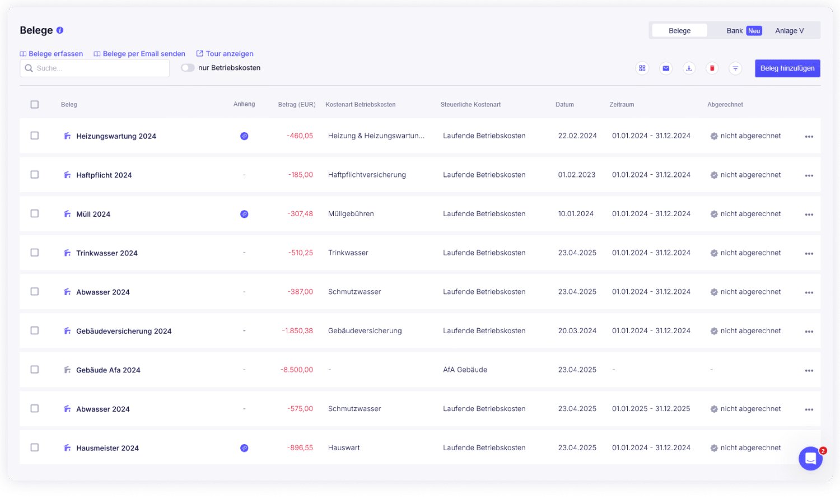Screen dimensions: 840x504
Task: Select checkbox for Haftpflicht 2024
Action: 35,175
